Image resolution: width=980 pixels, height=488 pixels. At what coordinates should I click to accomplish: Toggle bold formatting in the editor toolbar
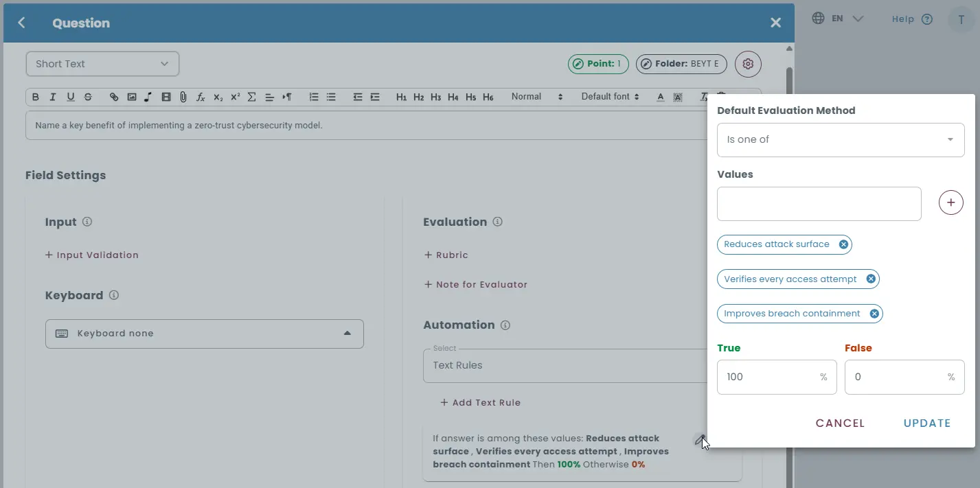click(x=35, y=97)
